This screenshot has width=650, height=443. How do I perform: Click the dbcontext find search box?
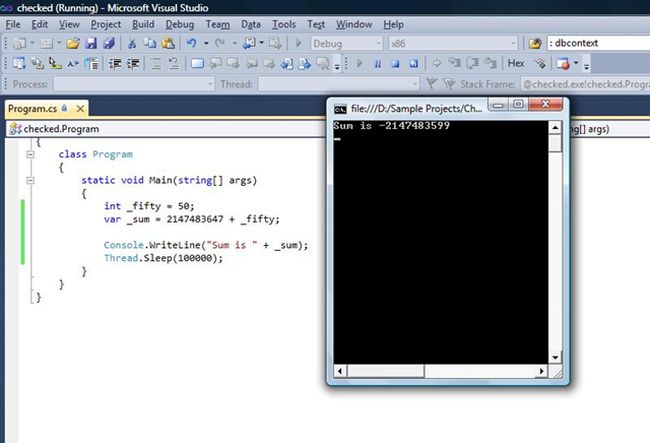pos(598,43)
